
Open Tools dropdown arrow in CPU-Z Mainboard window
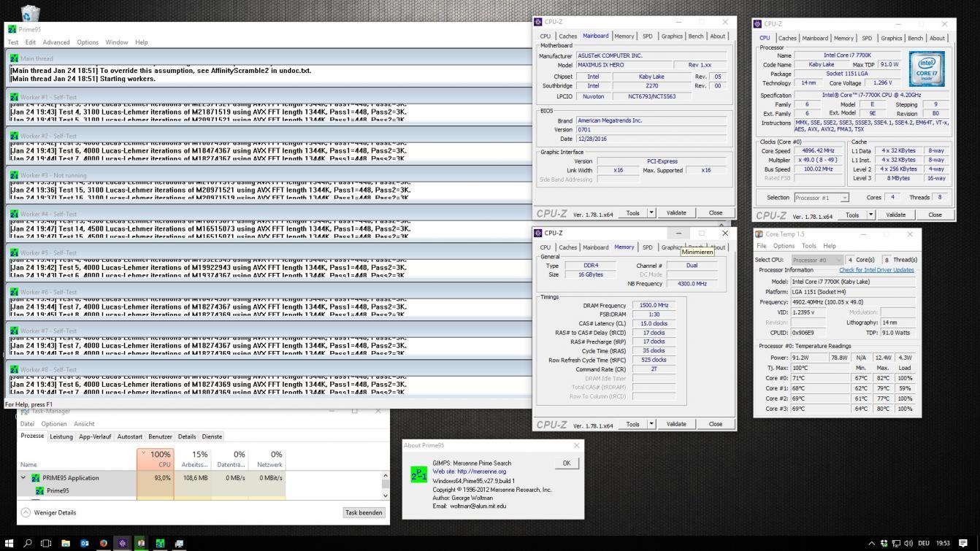pos(651,213)
